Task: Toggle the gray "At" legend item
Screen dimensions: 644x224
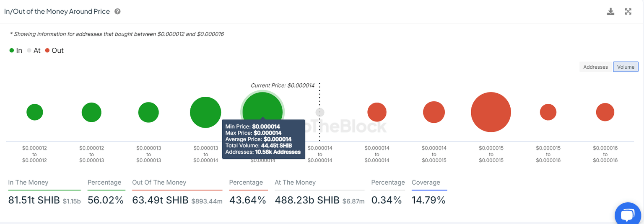Action: (34, 51)
